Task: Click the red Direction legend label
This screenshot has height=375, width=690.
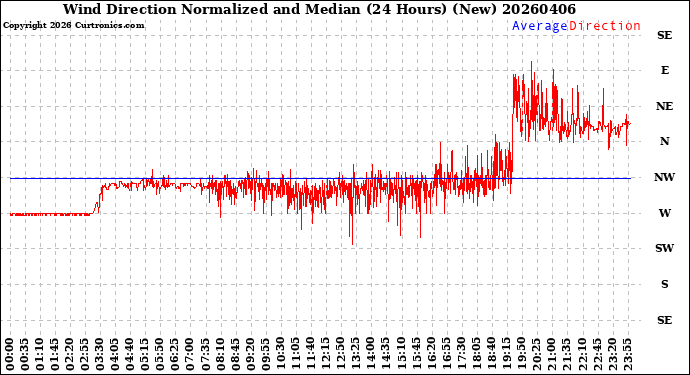Action: [x=605, y=26]
